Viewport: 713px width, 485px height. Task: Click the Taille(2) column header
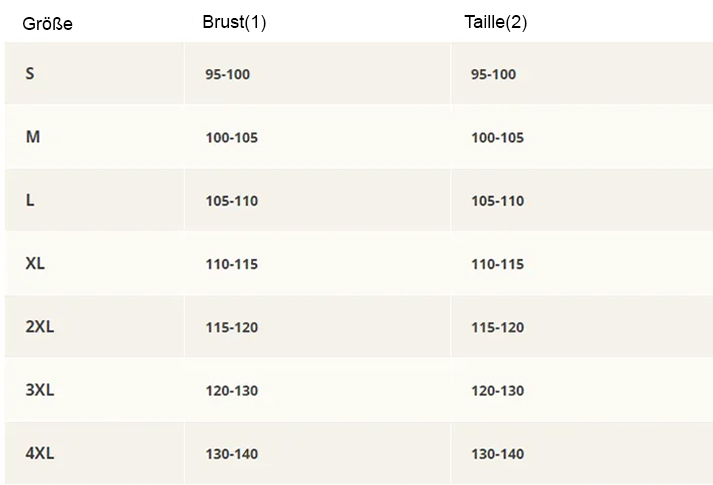[x=496, y=22]
